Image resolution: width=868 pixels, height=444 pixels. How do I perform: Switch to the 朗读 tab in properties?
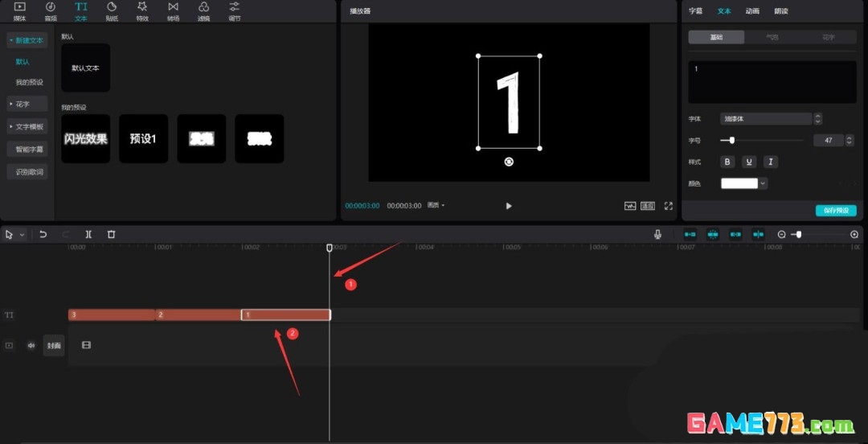(x=780, y=11)
